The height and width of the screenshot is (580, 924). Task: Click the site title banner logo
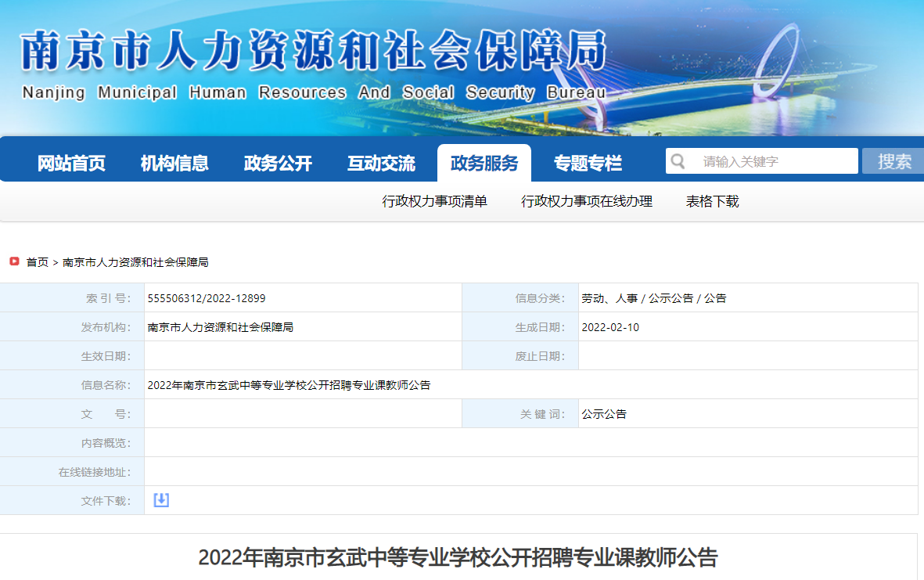(x=314, y=51)
